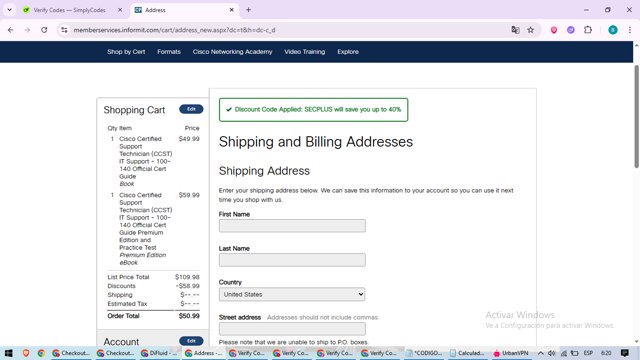This screenshot has height=360, width=640.
Task: Open the red shield extension icon
Action: 554,30
